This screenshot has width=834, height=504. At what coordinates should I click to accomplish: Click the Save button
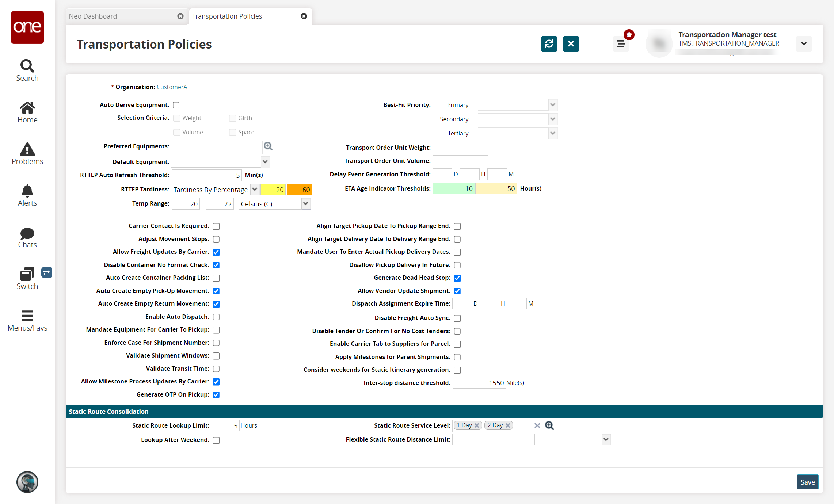pos(808,482)
